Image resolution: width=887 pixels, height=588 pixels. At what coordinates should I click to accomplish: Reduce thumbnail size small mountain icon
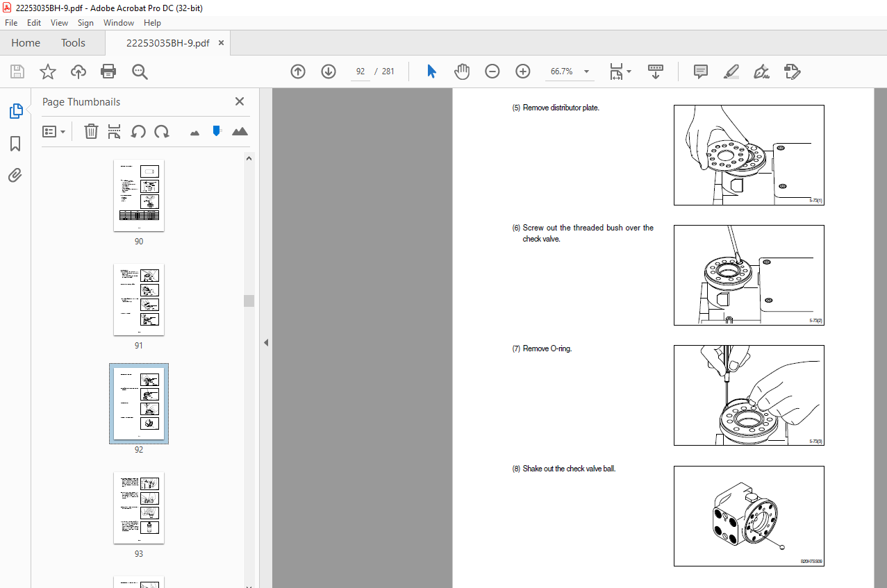[x=194, y=133]
